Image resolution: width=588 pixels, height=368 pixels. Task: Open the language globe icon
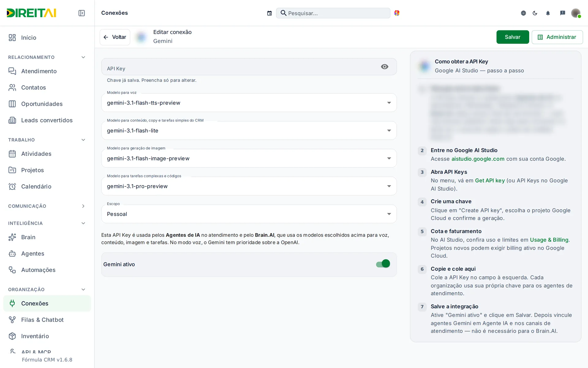pos(523,13)
